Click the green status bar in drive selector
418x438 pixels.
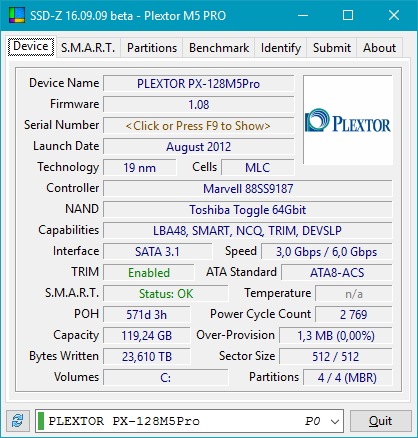[41, 421]
